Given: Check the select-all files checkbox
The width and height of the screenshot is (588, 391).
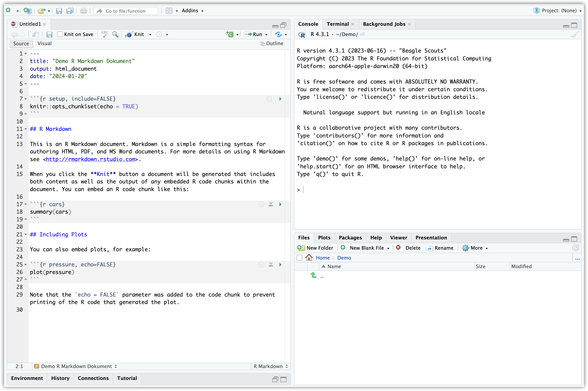Looking at the screenshot, I should (x=299, y=258).
